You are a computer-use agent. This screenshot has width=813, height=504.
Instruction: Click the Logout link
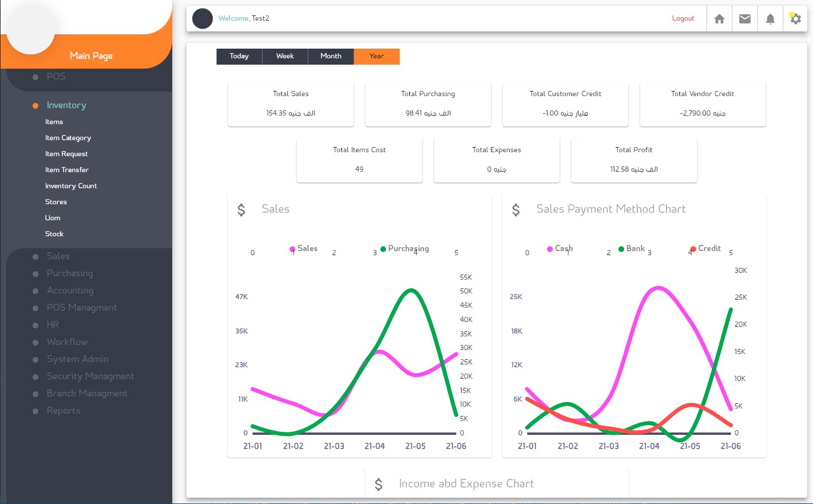pos(683,18)
